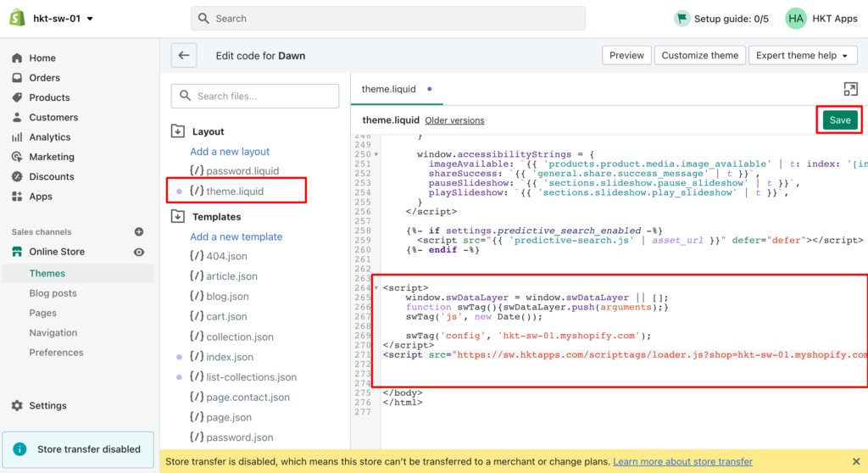The width and height of the screenshot is (868, 473).
Task: Click the Products tag icon
Action: (x=17, y=97)
